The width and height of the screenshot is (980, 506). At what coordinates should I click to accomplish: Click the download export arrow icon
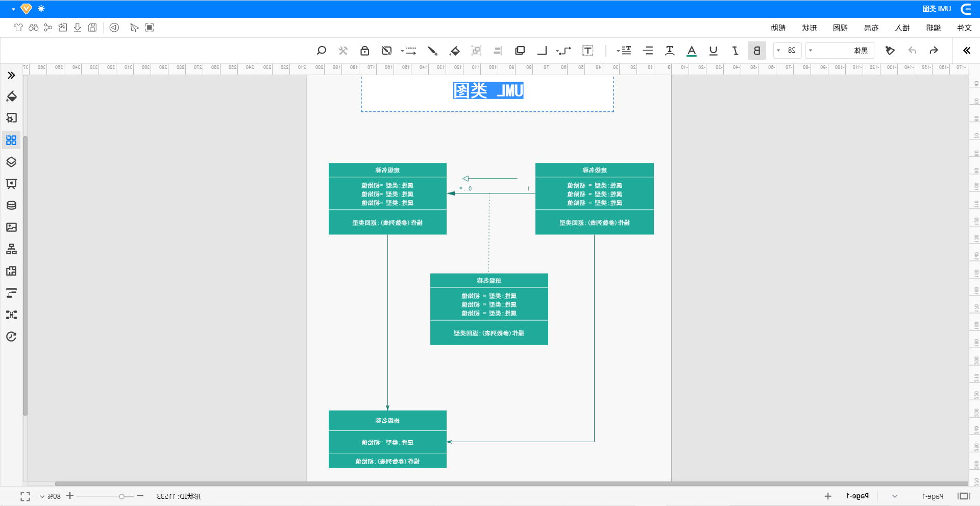pos(78,28)
